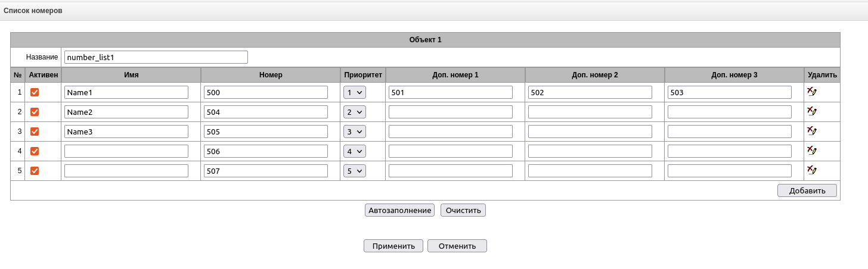Apply changes with the Применить button

(393, 246)
